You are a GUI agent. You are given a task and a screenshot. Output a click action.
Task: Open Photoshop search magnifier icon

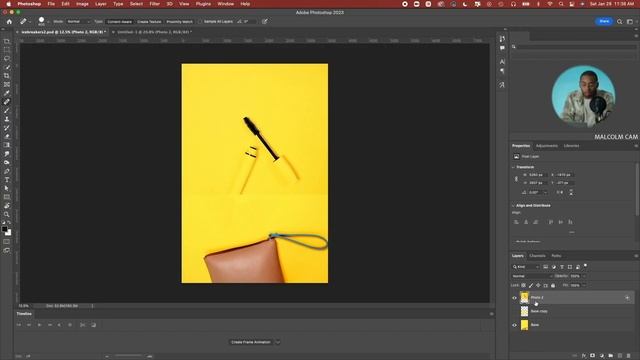coord(620,21)
